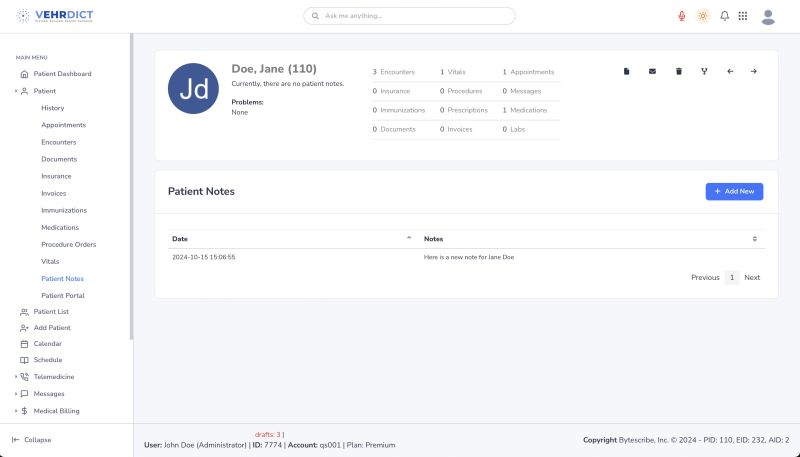This screenshot has width=800, height=457.
Task: Go to previous patient with left arrow
Action: coord(729,71)
